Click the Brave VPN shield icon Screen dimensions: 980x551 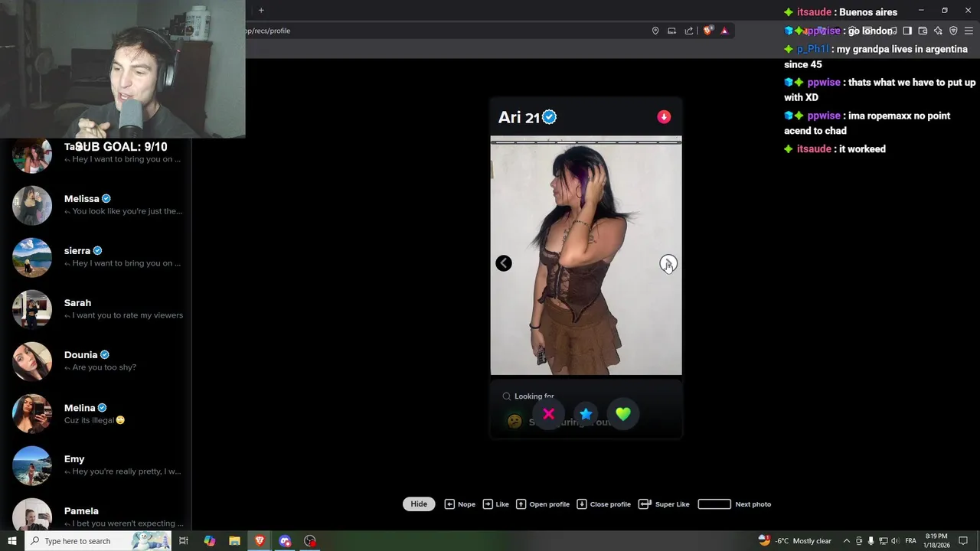[953, 31]
